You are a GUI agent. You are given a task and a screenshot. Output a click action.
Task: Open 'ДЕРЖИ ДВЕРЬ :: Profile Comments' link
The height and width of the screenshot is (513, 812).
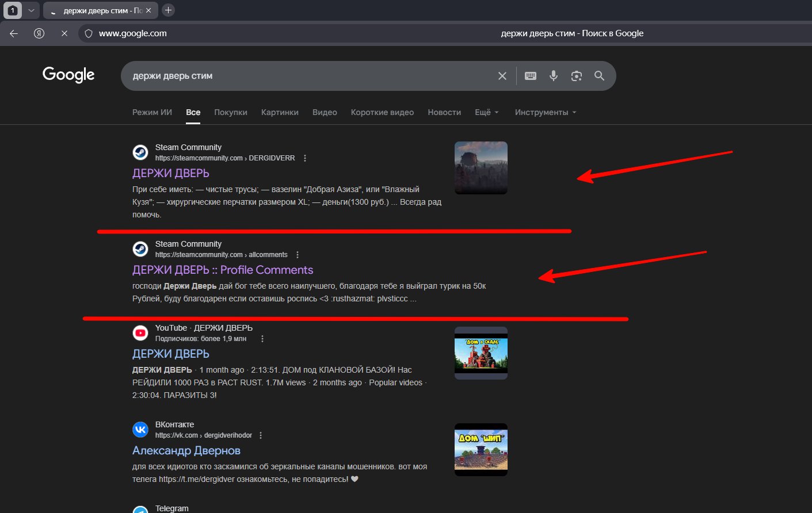point(223,270)
